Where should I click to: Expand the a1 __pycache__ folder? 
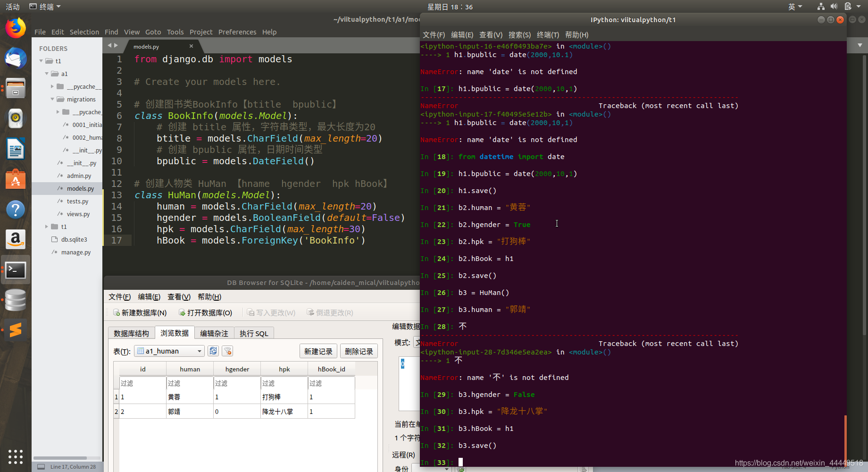click(52, 86)
